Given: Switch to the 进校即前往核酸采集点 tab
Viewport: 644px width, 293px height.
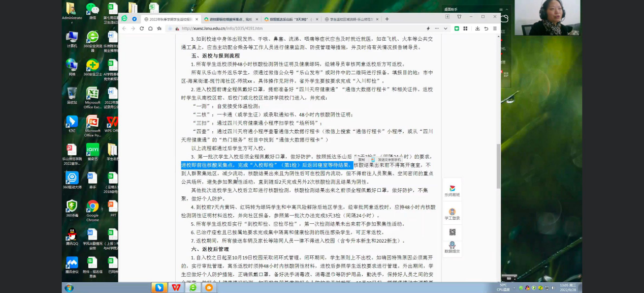Looking at the screenshot, I should (231, 19).
